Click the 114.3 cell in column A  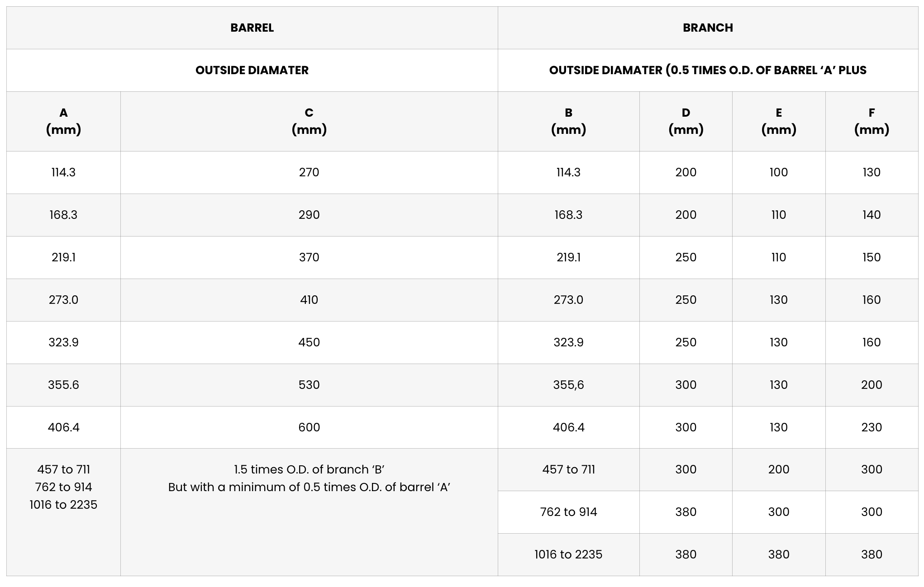pyautogui.click(x=63, y=172)
